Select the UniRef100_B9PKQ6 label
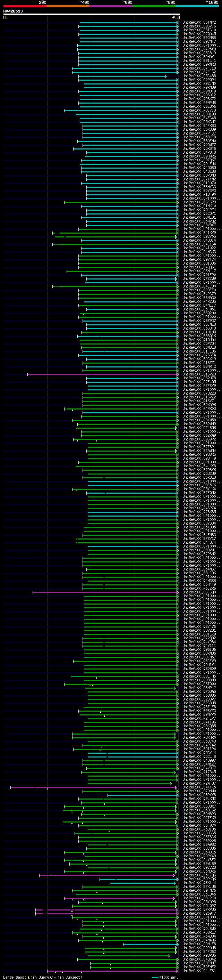This screenshot has height=980, width=222. click(199, 879)
